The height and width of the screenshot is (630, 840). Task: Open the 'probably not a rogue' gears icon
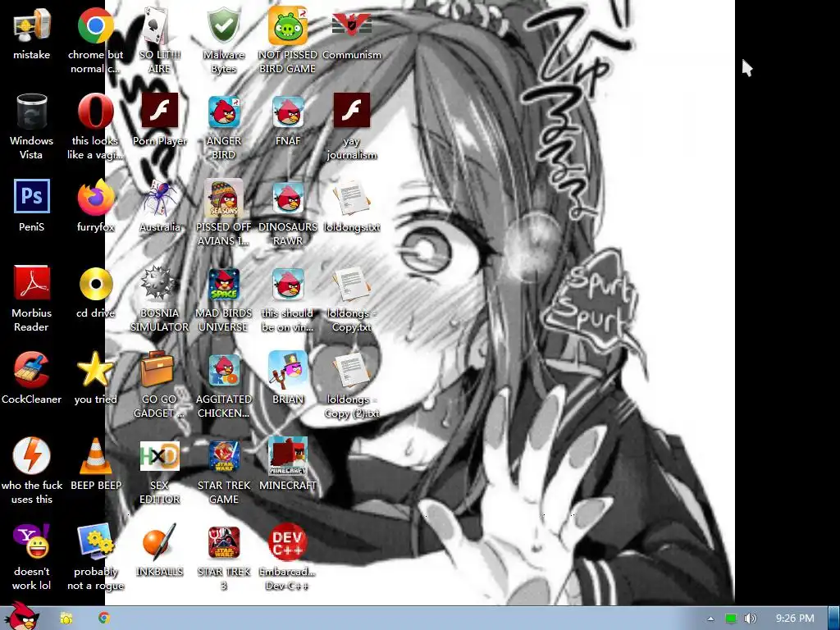tap(95, 541)
